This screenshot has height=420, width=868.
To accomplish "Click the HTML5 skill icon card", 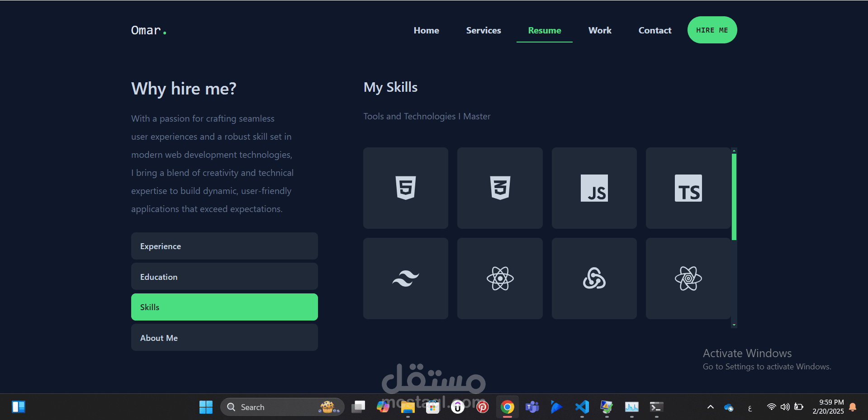I will coord(406,188).
